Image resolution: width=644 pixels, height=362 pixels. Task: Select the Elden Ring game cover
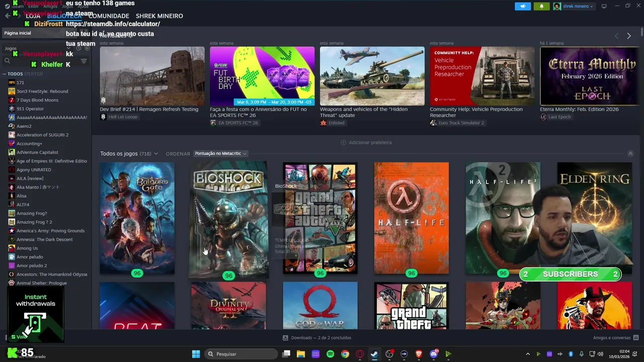pyautogui.click(x=594, y=218)
